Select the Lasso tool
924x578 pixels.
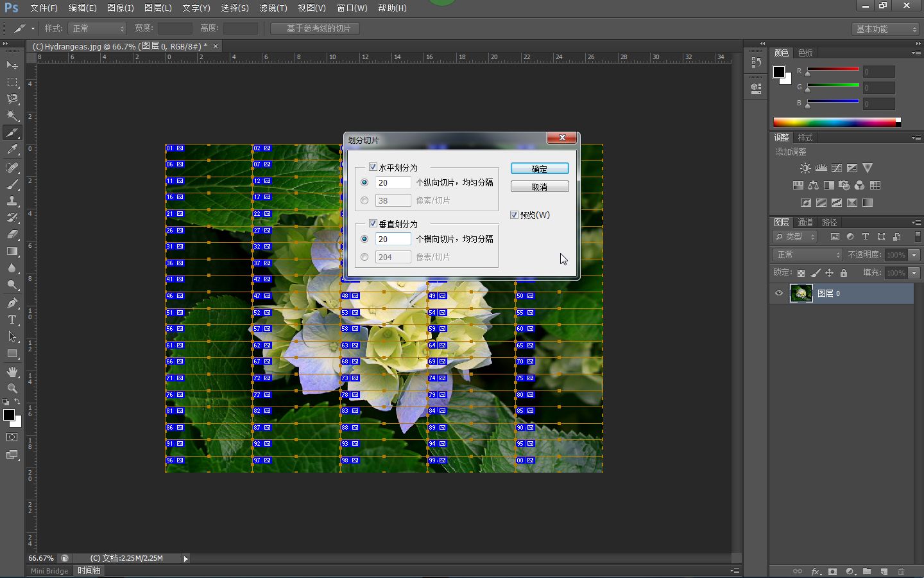pyautogui.click(x=12, y=99)
